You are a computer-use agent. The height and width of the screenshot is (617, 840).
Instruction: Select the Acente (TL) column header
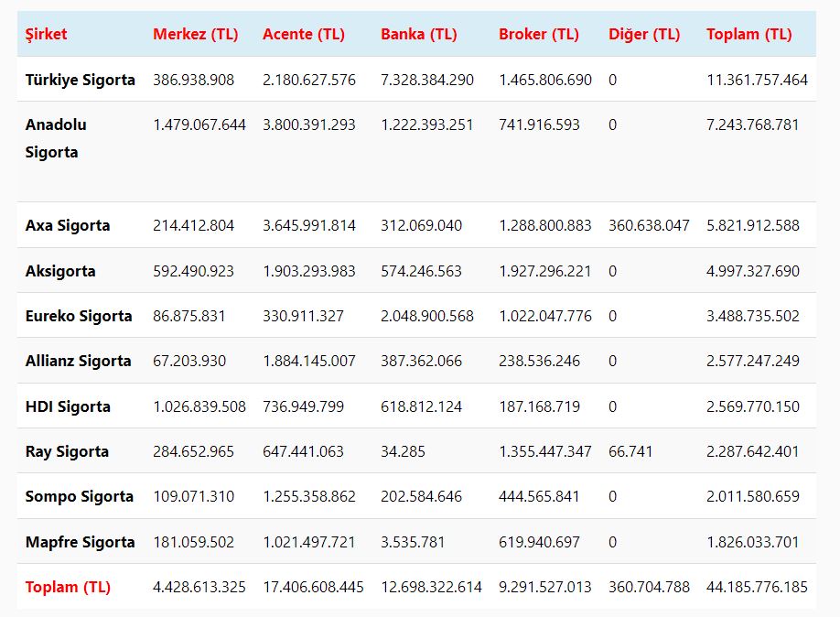(x=304, y=35)
